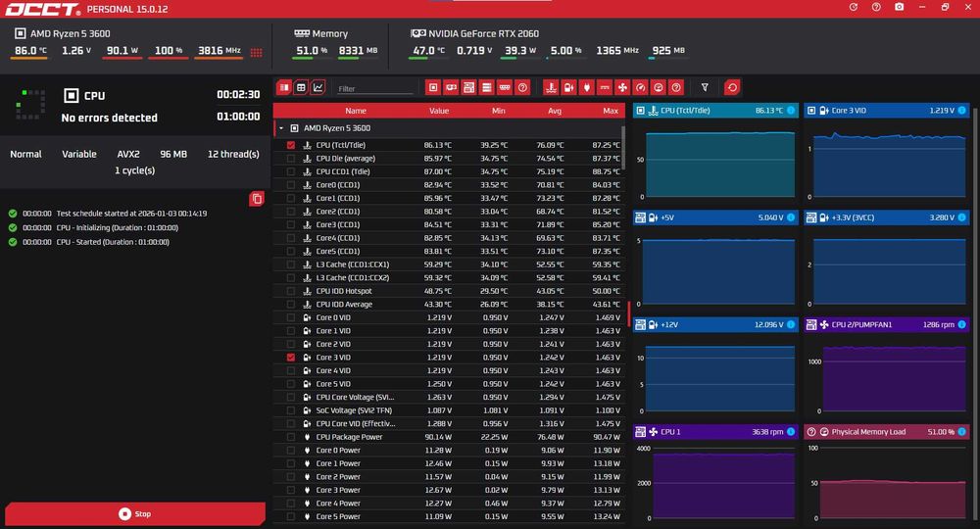Select the Memory 51.0 % usage readout
This screenshot has height=529, width=980.
312,51
